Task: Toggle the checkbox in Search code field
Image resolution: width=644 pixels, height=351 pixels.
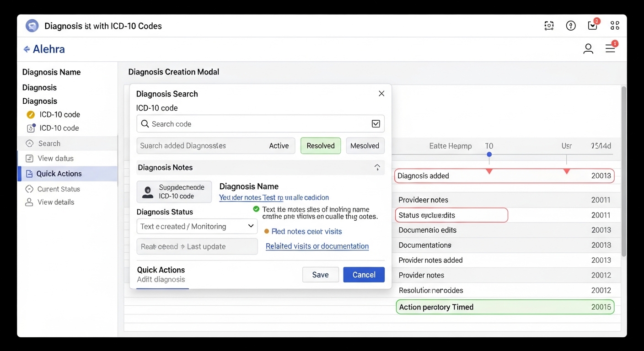Action: tap(376, 124)
